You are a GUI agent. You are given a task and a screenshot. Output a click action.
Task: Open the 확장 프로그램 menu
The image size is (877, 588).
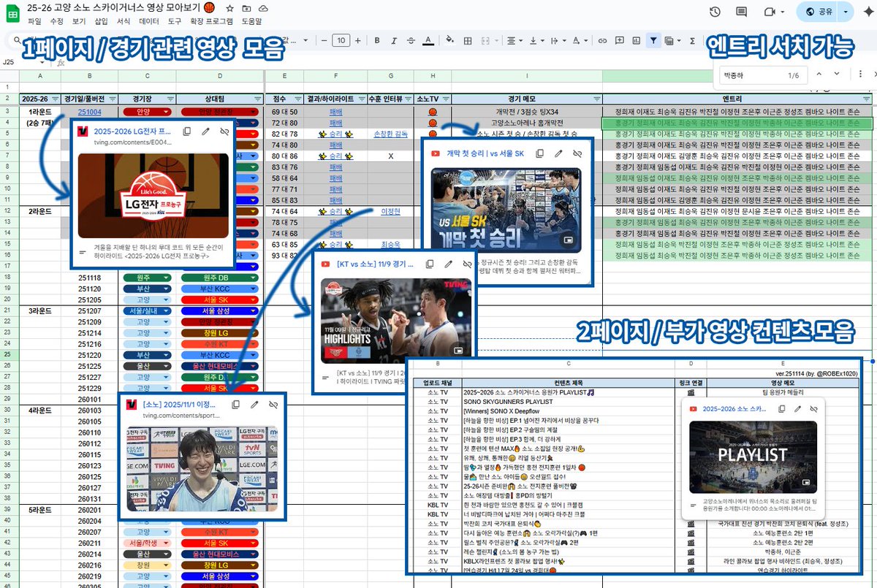[212, 22]
